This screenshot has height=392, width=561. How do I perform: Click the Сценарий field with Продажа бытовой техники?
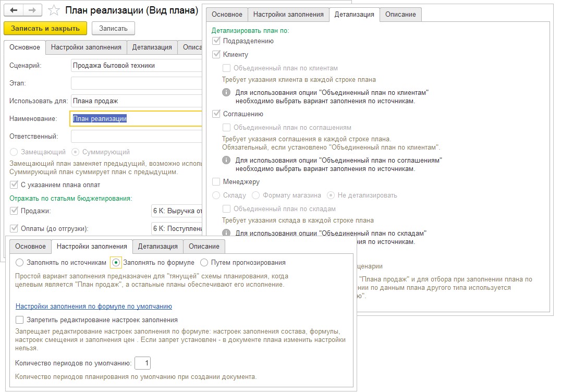pos(137,66)
